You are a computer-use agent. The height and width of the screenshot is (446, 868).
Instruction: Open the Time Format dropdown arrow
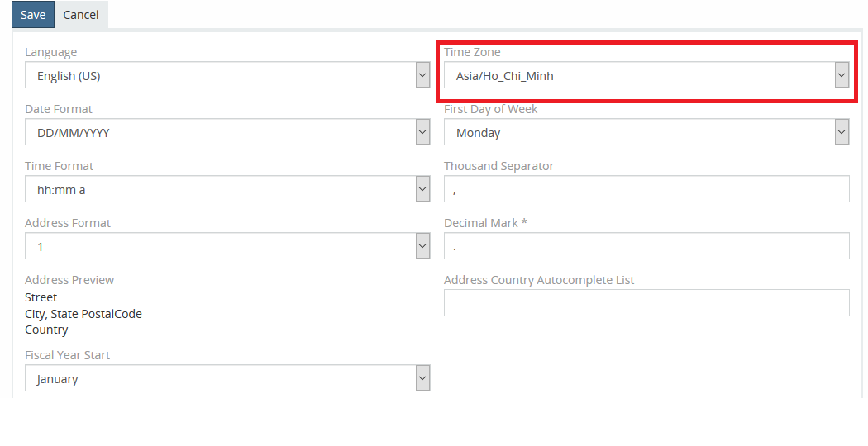pos(422,189)
